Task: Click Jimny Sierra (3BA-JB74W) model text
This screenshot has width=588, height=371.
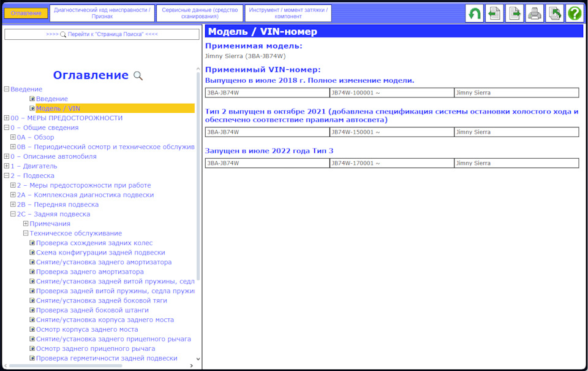Action: pos(245,56)
